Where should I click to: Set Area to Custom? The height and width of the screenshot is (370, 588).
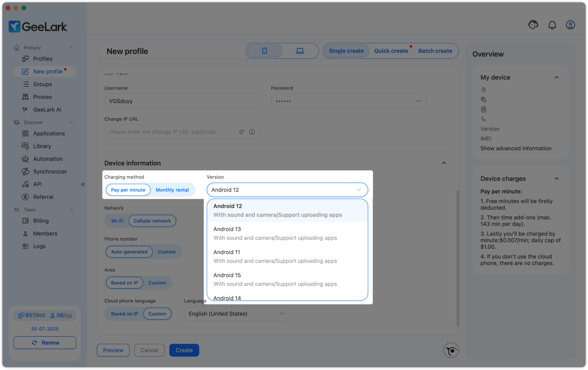157,283
